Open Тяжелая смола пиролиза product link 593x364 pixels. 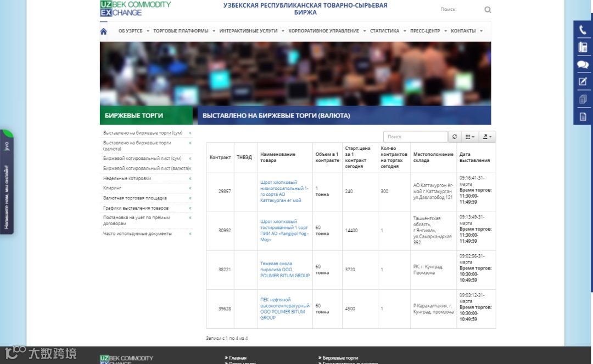[x=285, y=270]
